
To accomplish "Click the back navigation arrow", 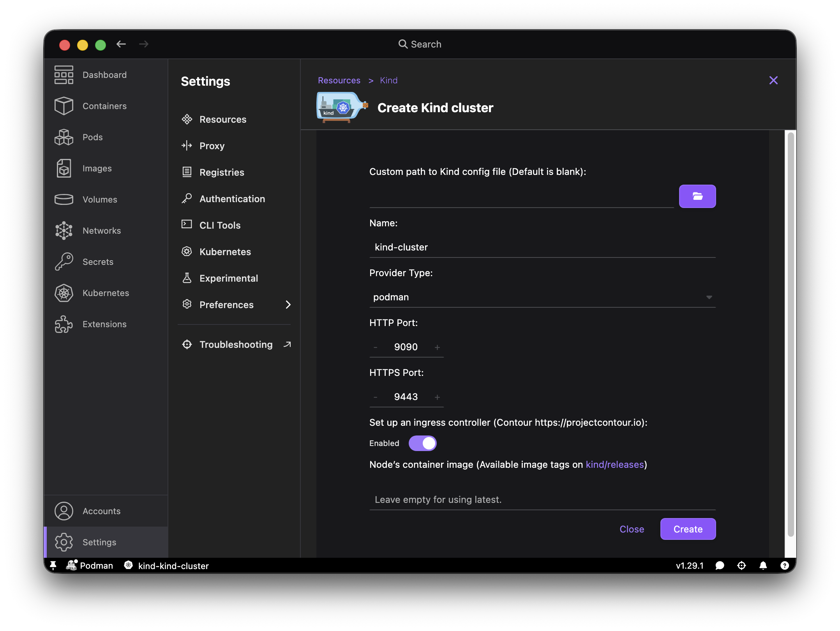I will 121,44.
